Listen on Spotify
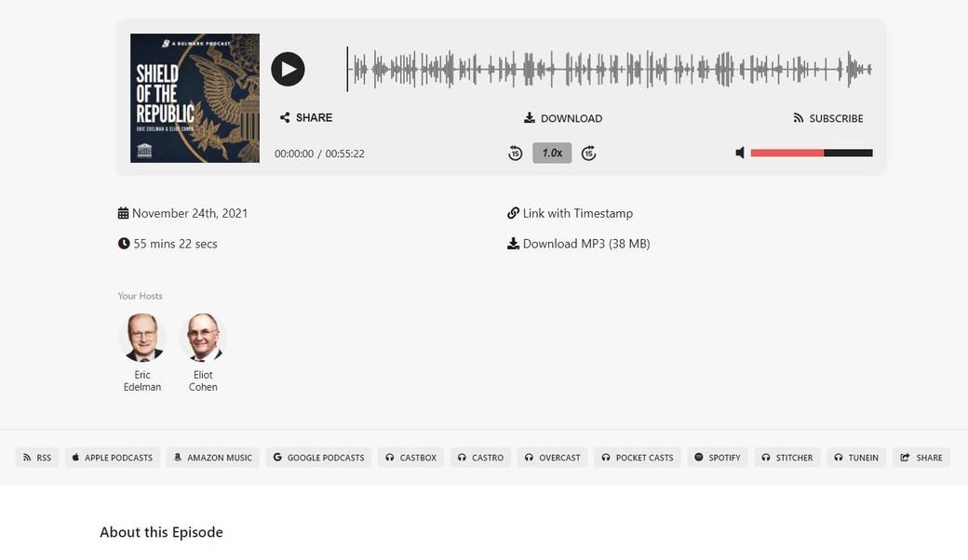 click(718, 458)
